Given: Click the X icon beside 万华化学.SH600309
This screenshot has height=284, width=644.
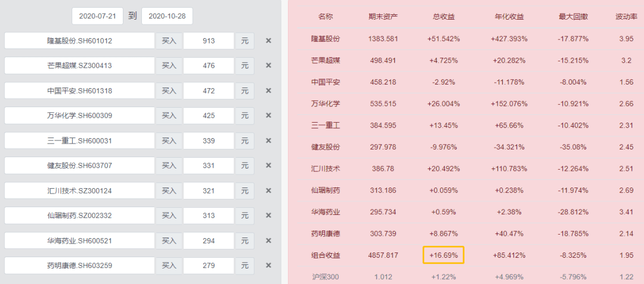Looking at the screenshot, I should pyautogui.click(x=268, y=116).
